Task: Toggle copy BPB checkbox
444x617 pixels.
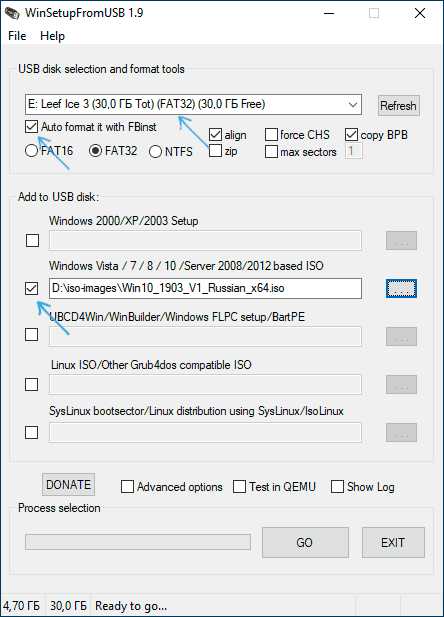Action: 351,135
